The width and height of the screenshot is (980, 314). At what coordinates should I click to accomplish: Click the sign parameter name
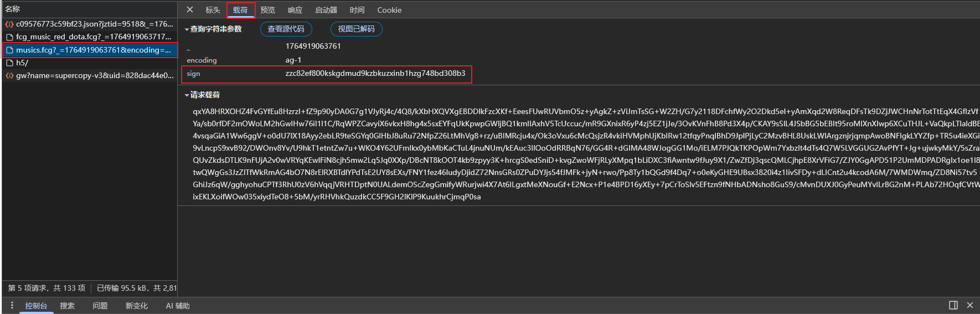[193, 73]
